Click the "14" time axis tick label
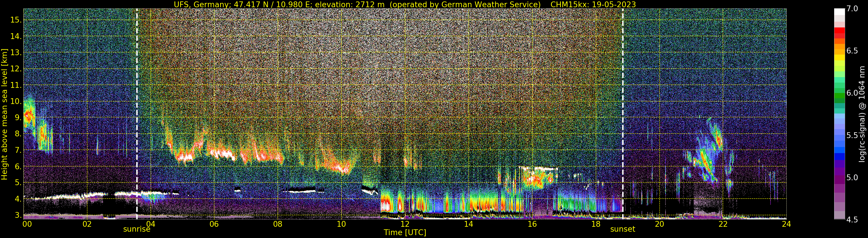This screenshot has height=238, width=868. click(468, 224)
